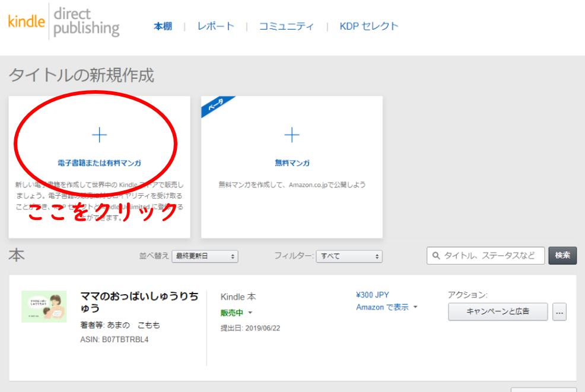Click the 提出日: 2019/06/22 text
585x392 pixels.
point(250,328)
